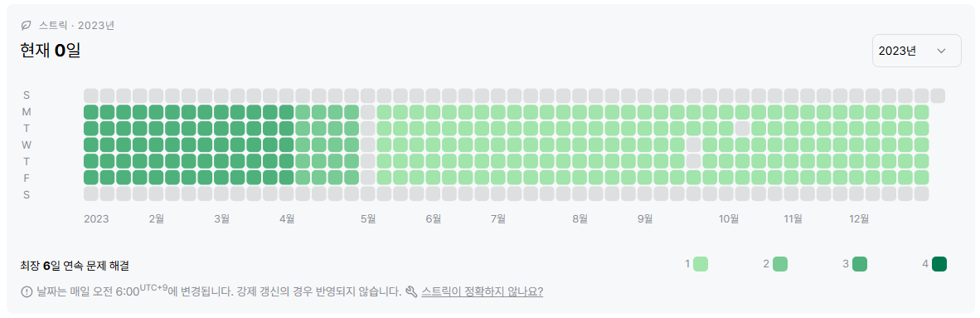This screenshot has height=318, width=980.
Task: Click the first Monday cell of 2023
Action: (91, 112)
